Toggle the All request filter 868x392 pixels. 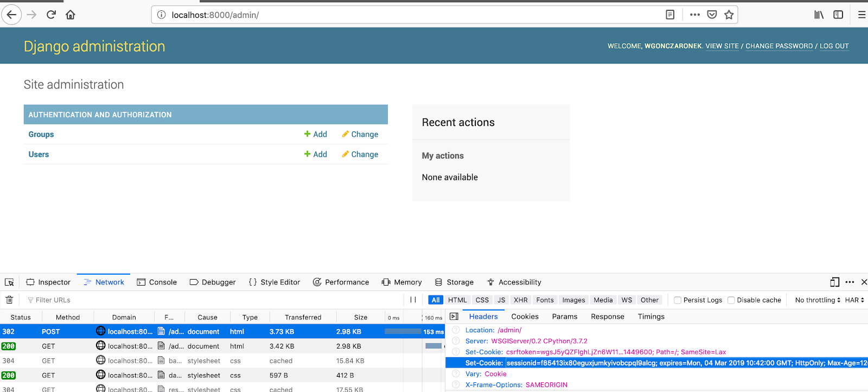click(x=436, y=300)
